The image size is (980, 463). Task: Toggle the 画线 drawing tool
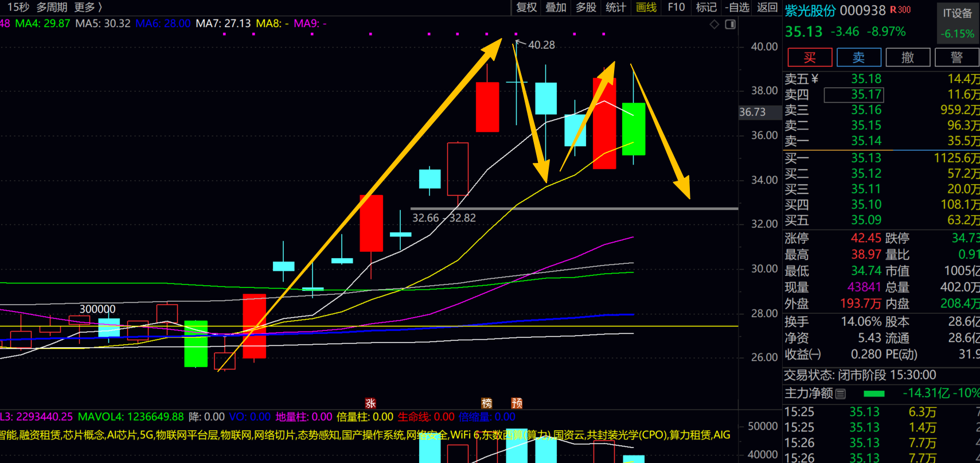pos(646,7)
